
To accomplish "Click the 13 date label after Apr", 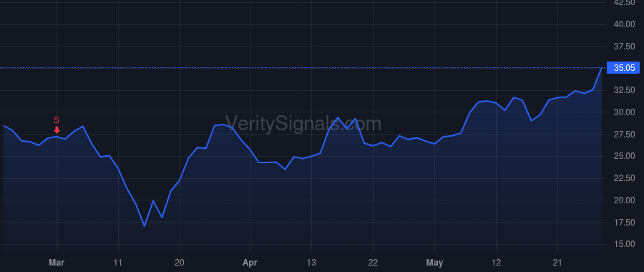I will pos(311,262).
